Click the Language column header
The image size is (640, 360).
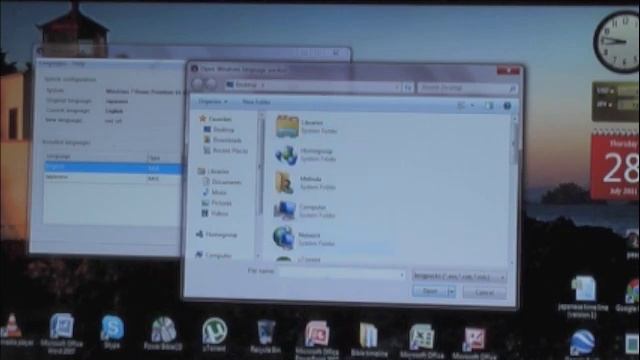[x=95, y=157]
